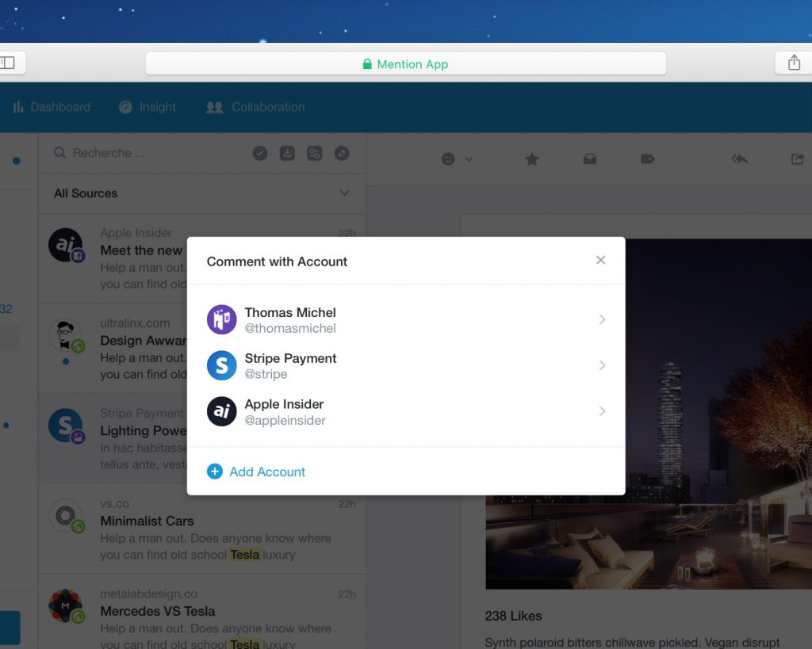Click the compass icon beside search
The width and height of the screenshot is (812, 649).
[342, 153]
